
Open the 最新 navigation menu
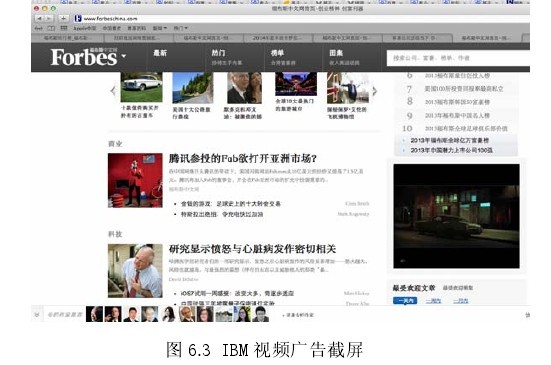pos(160,53)
